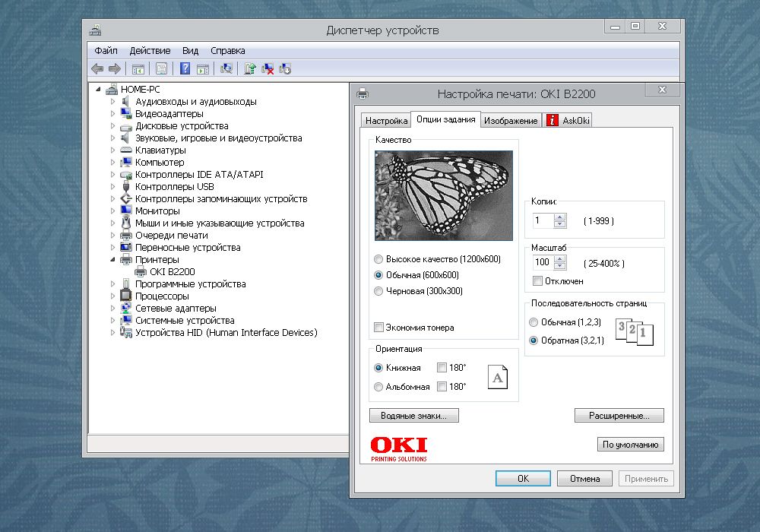
Task: Open the Properties toolbar icon in Device Manager
Action: click(161, 69)
